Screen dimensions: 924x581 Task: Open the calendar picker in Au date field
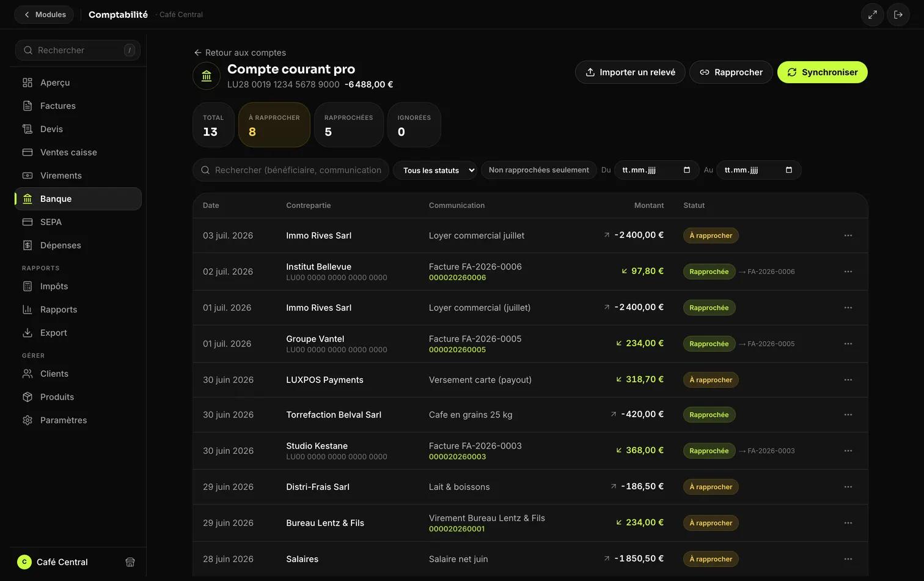coord(789,170)
